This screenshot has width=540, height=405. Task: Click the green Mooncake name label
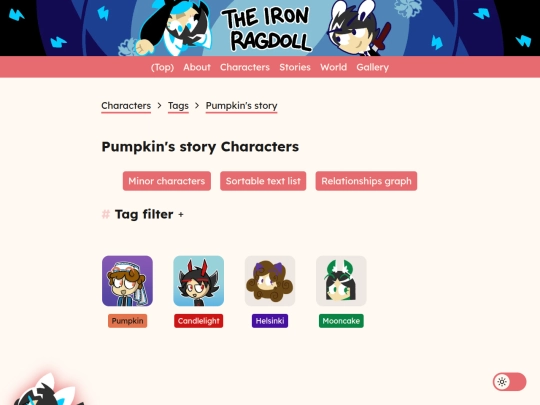coord(341,321)
